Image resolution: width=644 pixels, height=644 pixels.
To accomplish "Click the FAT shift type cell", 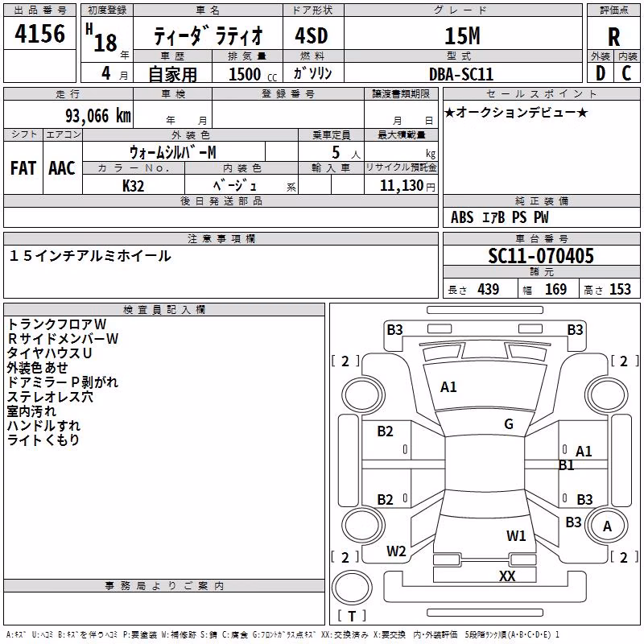I will (23, 168).
